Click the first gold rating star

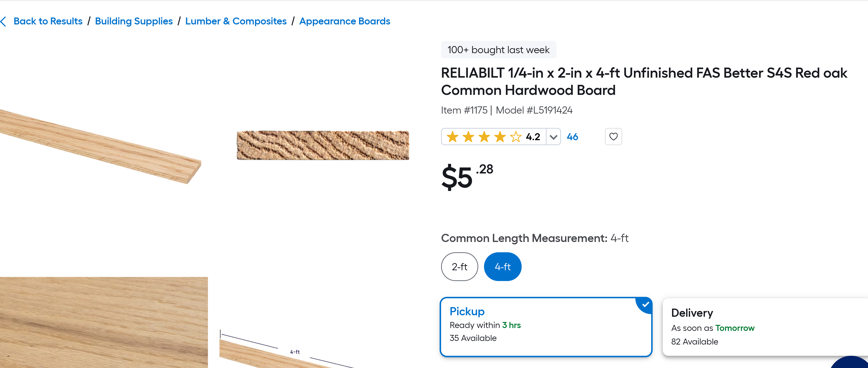(452, 137)
